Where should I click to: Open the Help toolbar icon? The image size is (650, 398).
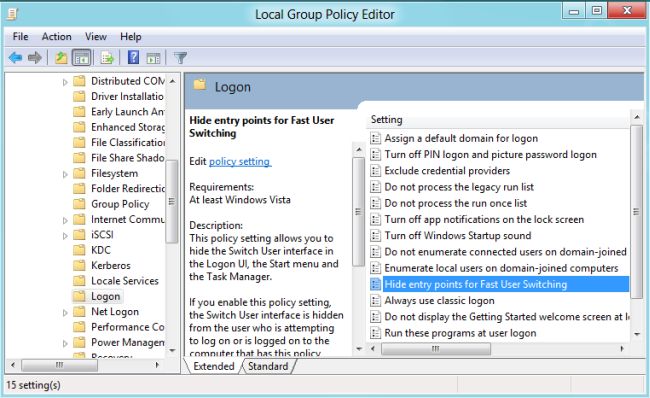[133, 57]
